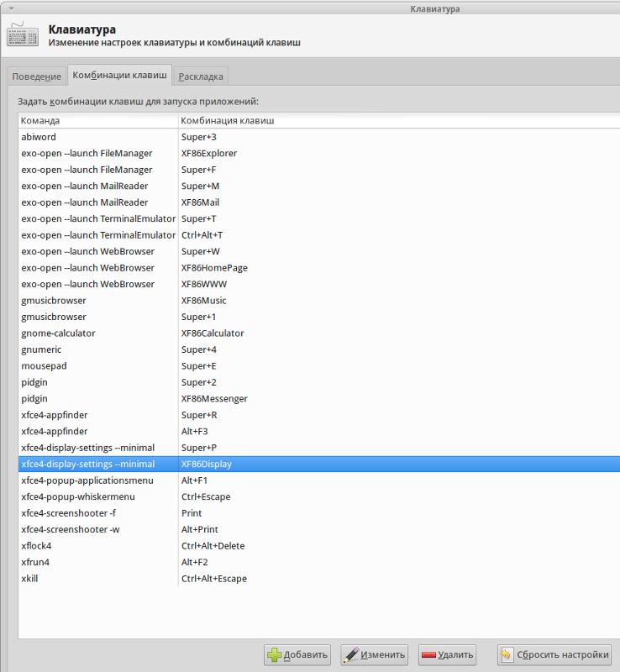
Task: Select the Комбинации клавиш tab
Action: pos(119,76)
